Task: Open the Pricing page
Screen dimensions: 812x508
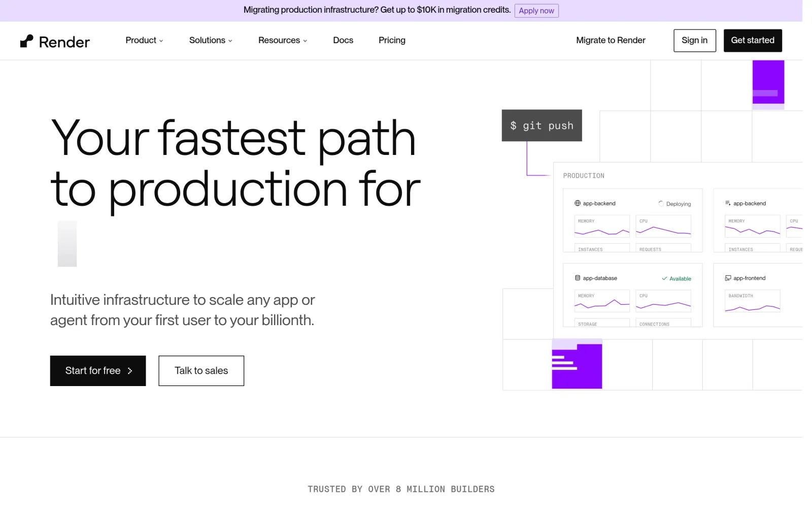Action: (x=392, y=40)
